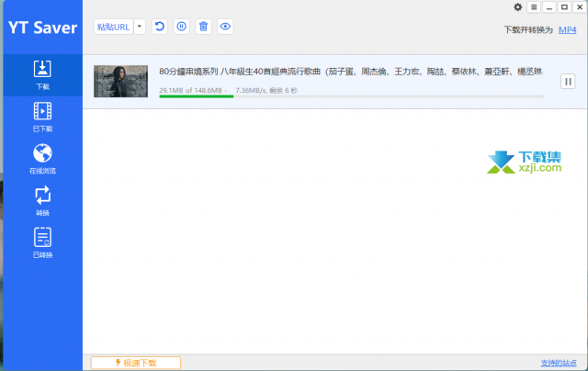Expand the 粘贴URL dropdown arrow
Image resolution: width=588 pixels, height=371 pixels.
pos(140,27)
